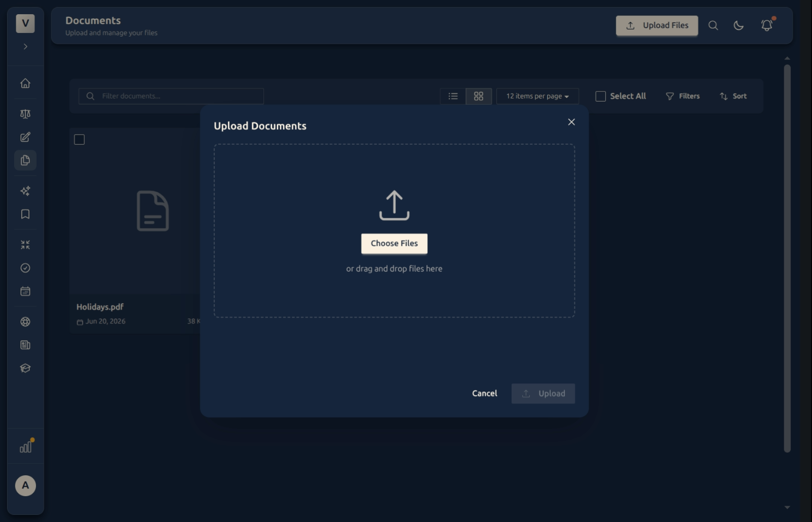This screenshot has width=812, height=522.
Task: Tick the Holidays.pdf card checkbox
Action: tap(79, 140)
